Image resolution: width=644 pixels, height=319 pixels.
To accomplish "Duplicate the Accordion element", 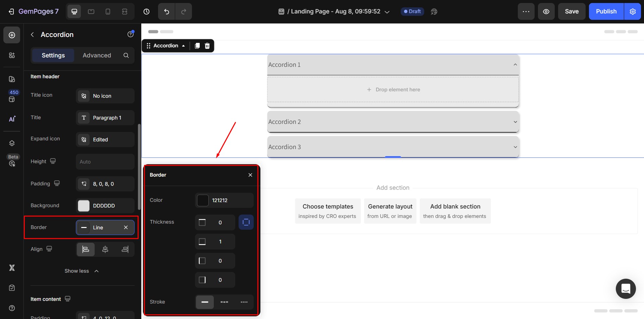I will click(x=197, y=46).
